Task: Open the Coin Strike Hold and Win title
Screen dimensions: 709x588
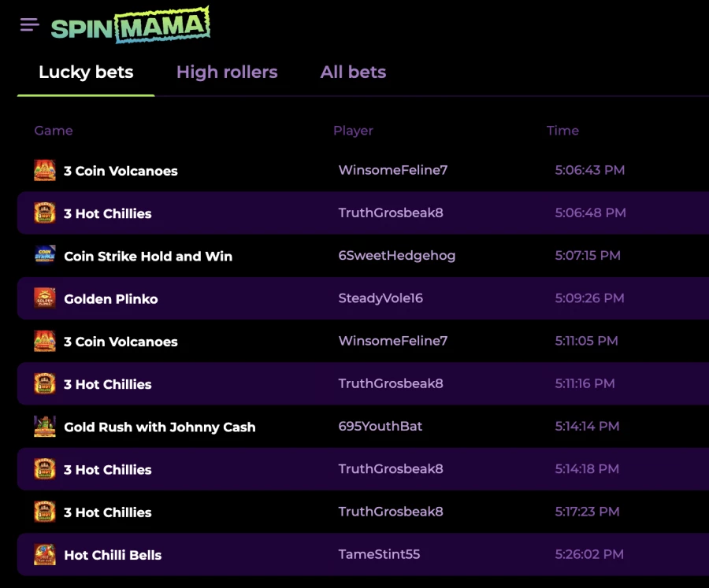Action: click(148, 257)
